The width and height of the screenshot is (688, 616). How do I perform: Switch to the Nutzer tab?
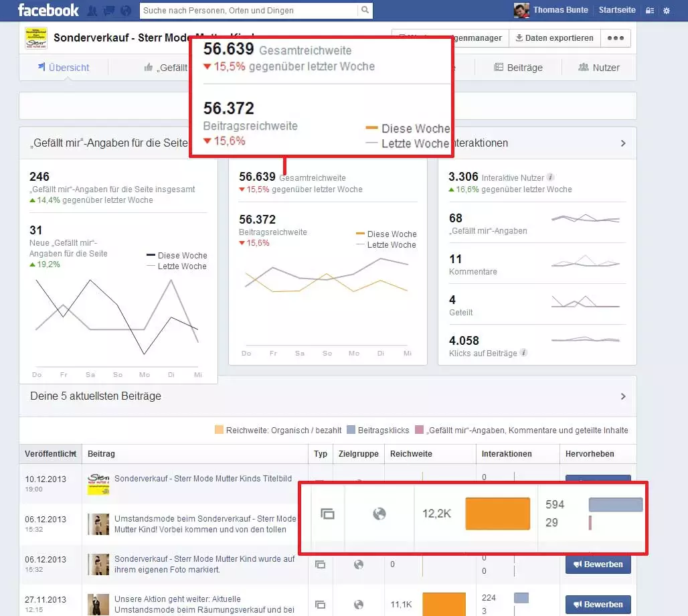599,68
